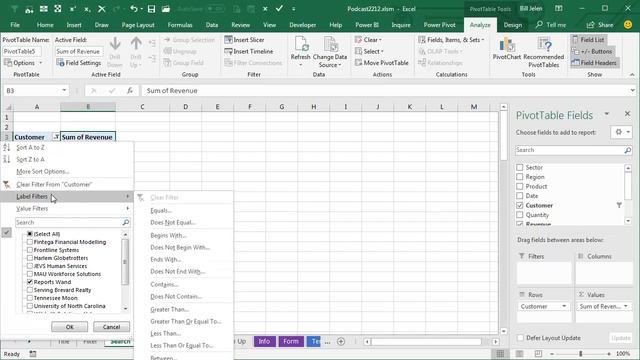Close the PivotTable Fields pane

pos(627,114)
